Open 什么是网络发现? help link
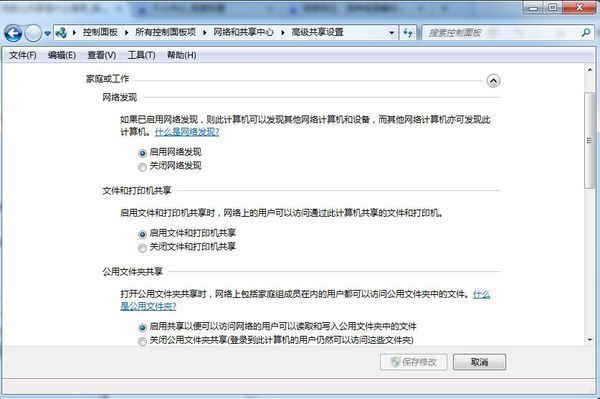The image size is (600, 399). tap(187, 132)
